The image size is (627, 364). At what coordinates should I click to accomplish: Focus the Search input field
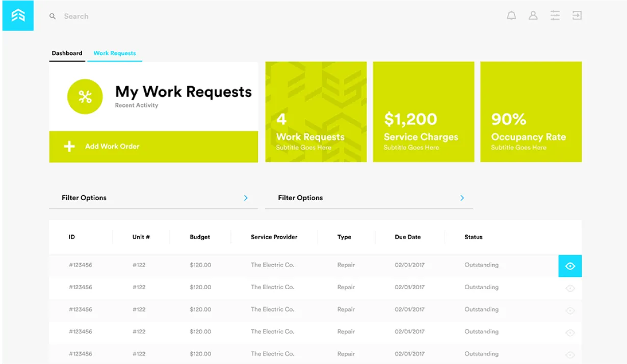click(76, 16)
